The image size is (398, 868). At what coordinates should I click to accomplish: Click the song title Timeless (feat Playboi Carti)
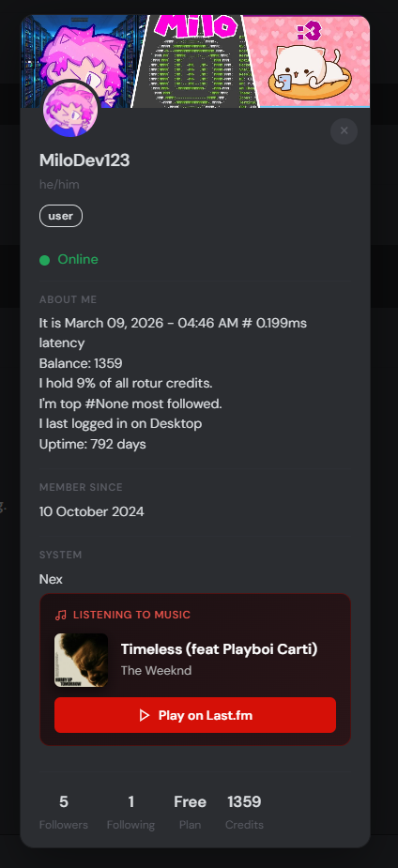(x=220, y=648)
